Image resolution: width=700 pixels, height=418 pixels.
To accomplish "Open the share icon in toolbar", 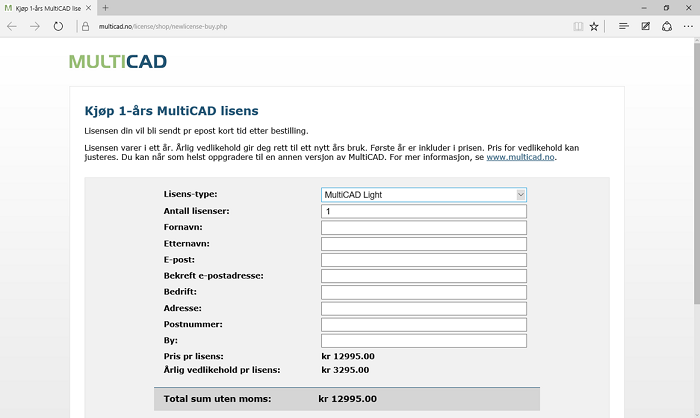I will [x=667, y=26].
